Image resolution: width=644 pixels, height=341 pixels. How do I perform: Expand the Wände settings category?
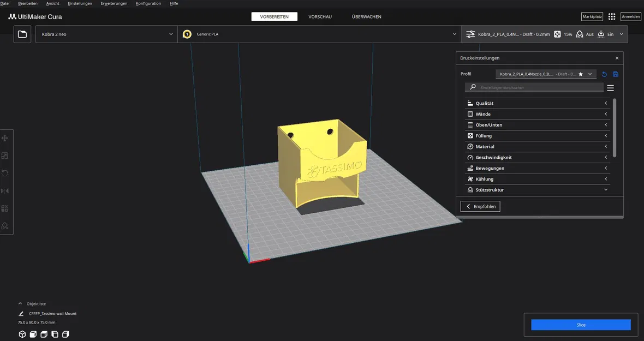click(537, 114)
